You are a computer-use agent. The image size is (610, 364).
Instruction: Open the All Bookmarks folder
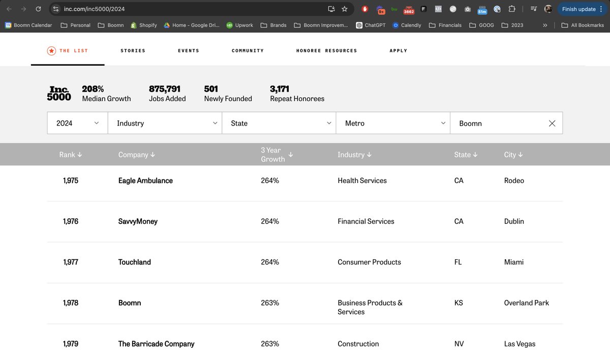[x=583, y=25]
